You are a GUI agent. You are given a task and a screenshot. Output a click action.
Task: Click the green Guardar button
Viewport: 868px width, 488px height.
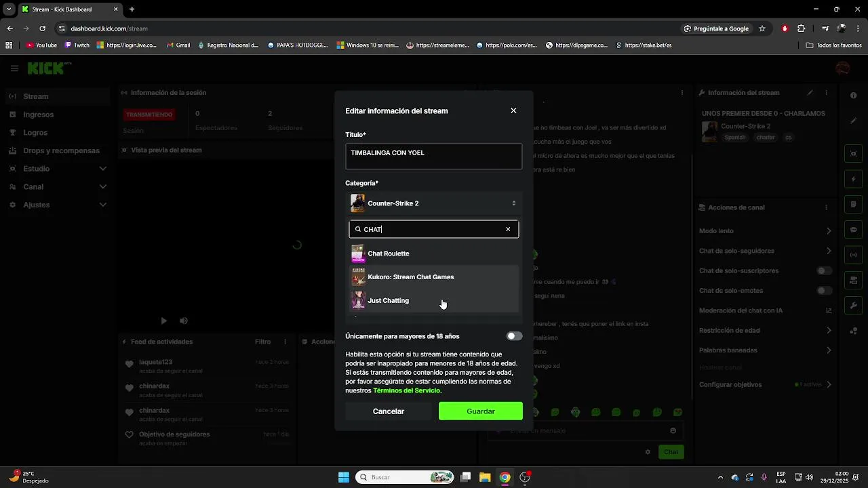[x=481, y=411]
